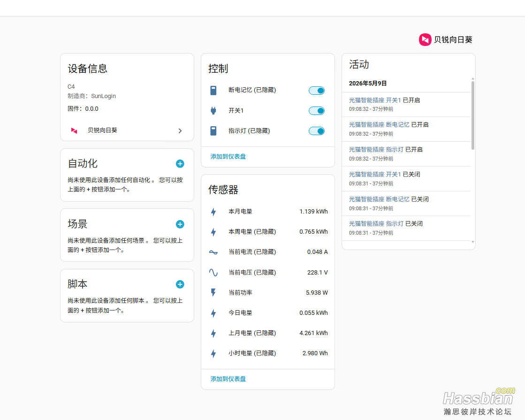Click 添加到仪表盘 under the 传感器 card

(x=228, y=379)
